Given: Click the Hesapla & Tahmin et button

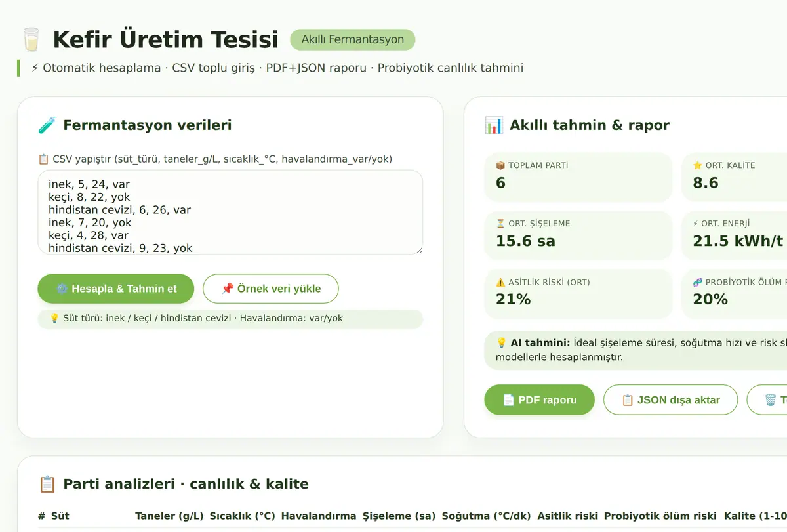Looking at the screenshot, I should (x=116, y=289).
